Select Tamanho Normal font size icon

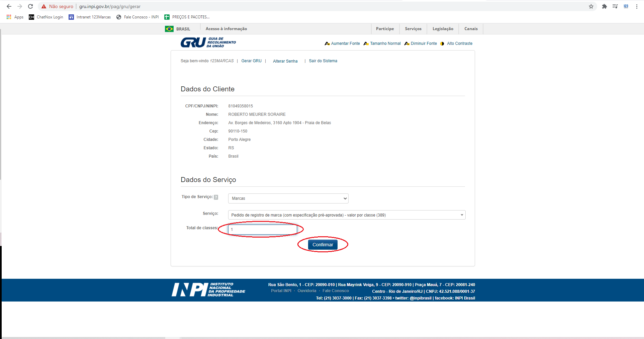click(x=366, y=43)
